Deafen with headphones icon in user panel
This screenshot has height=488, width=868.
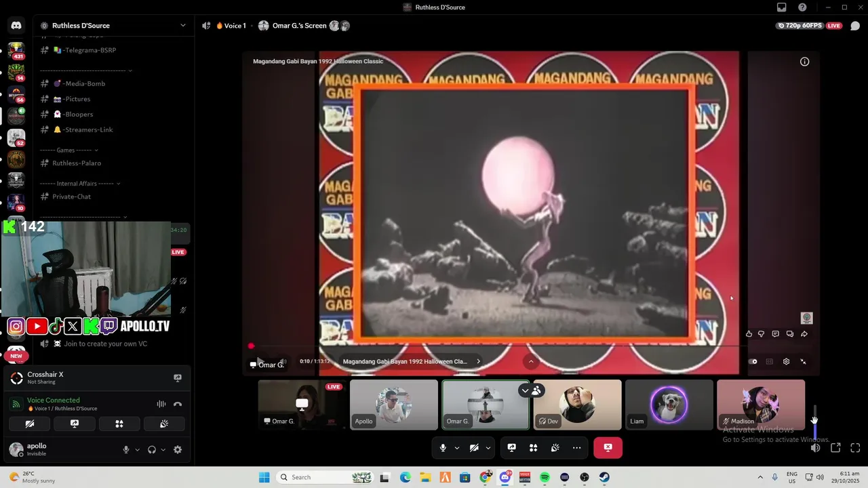point(152,449)
